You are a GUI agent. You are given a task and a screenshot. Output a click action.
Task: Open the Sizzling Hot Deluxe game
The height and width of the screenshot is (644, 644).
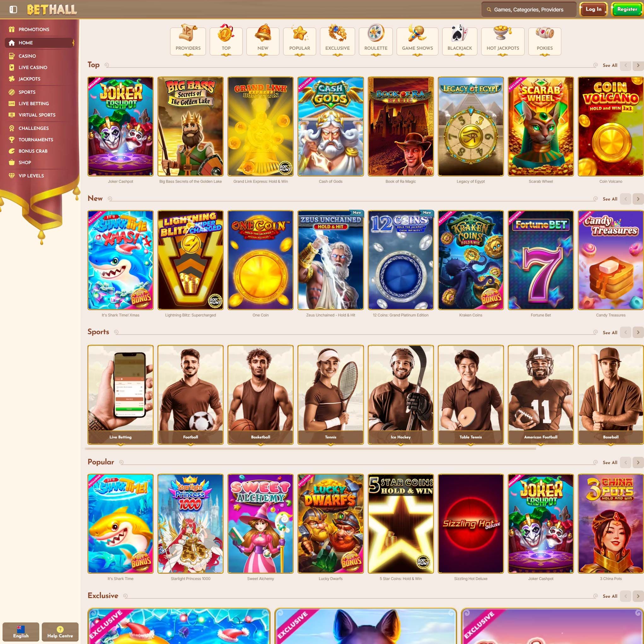pos(471,524)
